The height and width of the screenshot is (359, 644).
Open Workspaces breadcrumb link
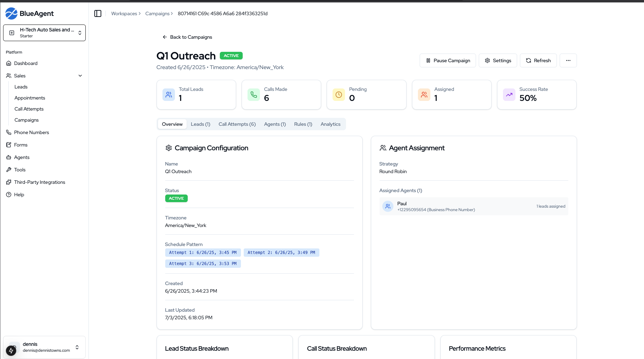pos(124,13)
